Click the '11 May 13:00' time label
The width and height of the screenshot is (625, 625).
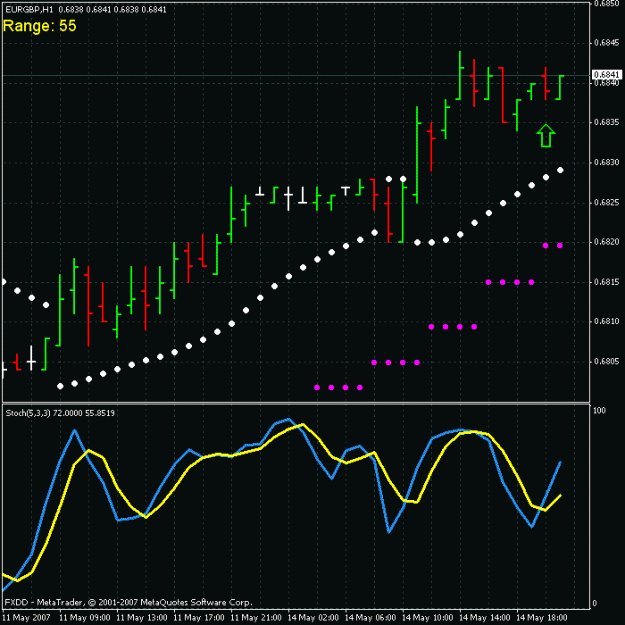click(142, 618)
